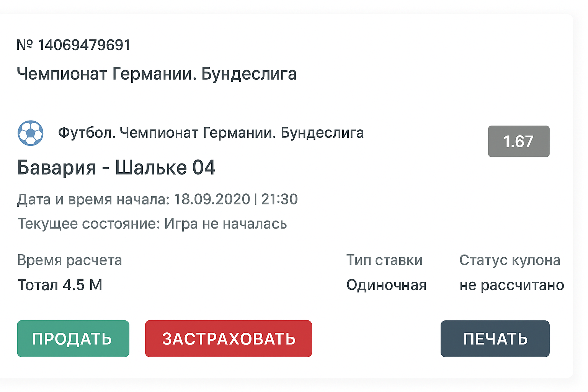Viewport: 588px width, 392px height.
Task: Select the coupon number 14069479691
Action: click(84, 45)
